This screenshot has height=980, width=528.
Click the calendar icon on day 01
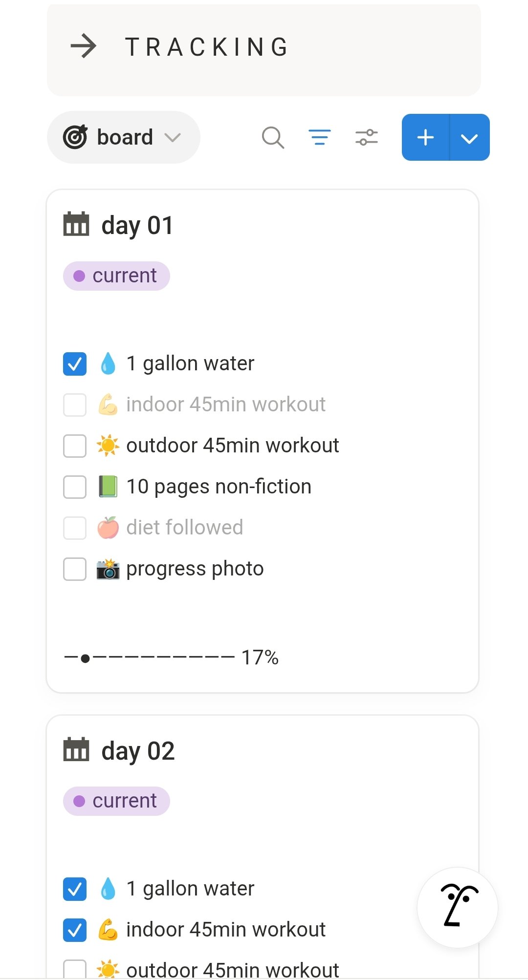(x=76, y=225)
